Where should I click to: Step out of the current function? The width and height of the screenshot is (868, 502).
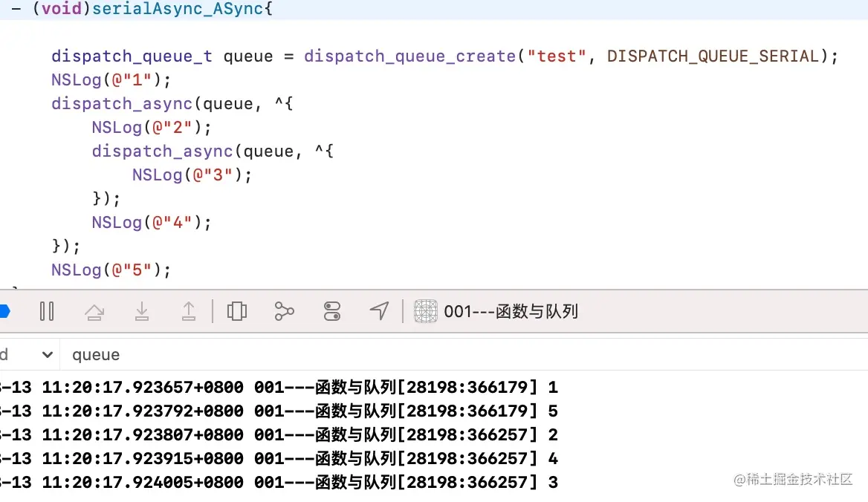pos(189,312)
